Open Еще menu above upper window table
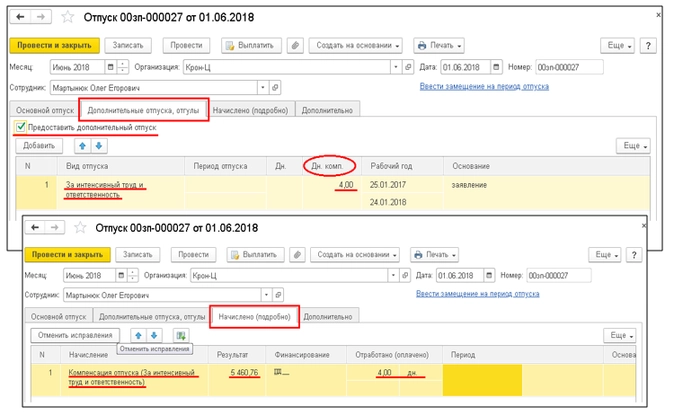Viewport: 674px width, 414px height. [633, 146]
